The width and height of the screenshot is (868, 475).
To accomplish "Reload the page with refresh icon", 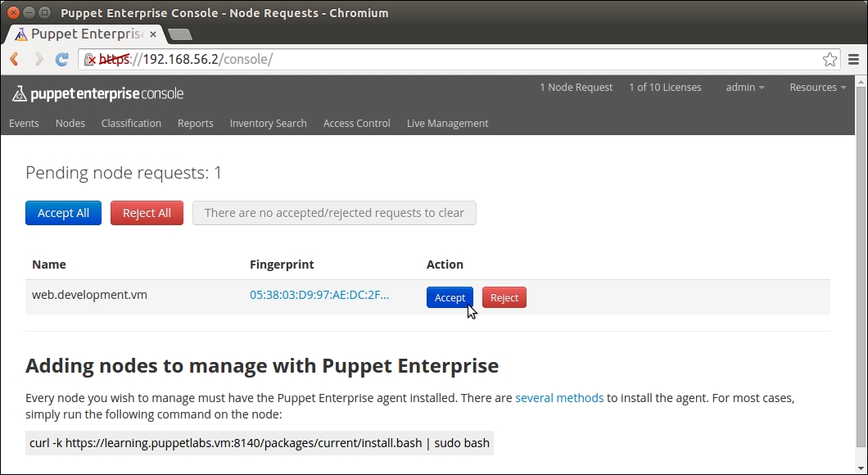I will pyautogui.click(x=61, y=59).
